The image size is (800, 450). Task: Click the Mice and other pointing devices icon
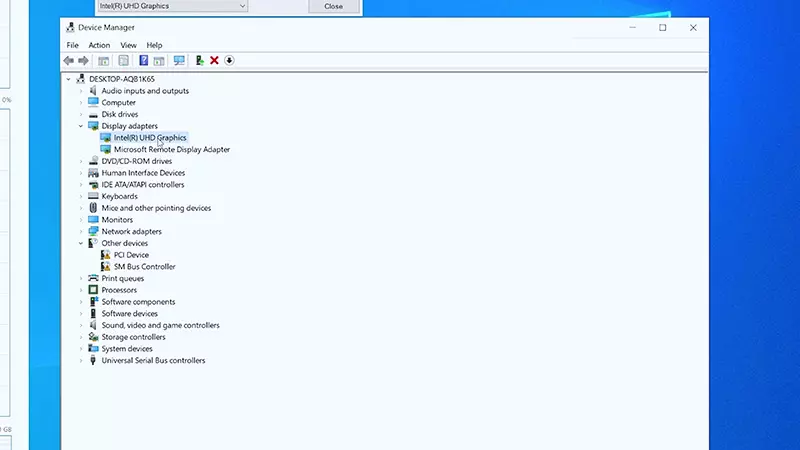point(93,208)
